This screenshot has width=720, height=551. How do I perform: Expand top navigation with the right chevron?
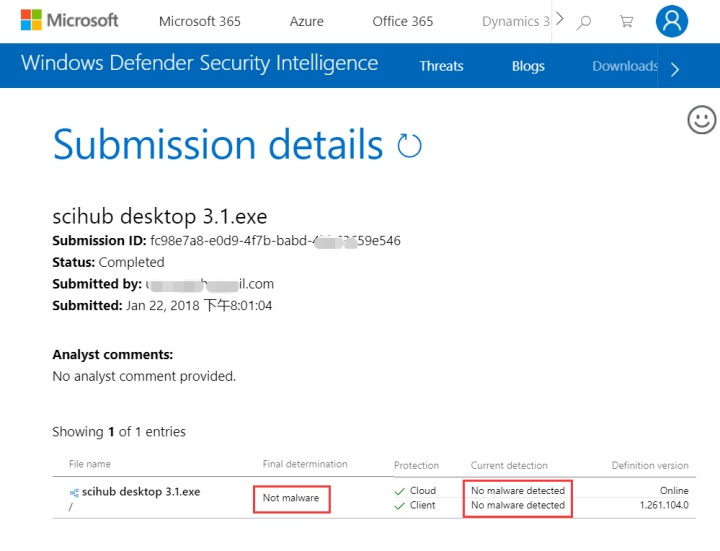(x=559, y=19)
